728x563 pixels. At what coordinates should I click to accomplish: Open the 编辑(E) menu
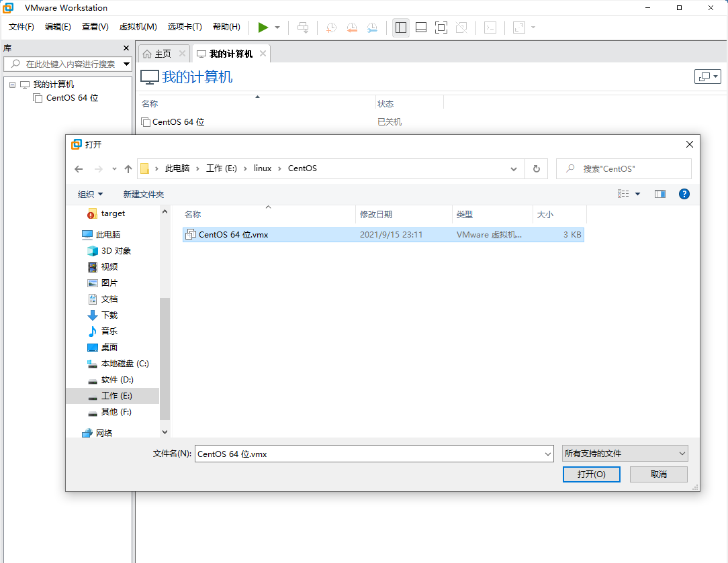pos(58,27)
